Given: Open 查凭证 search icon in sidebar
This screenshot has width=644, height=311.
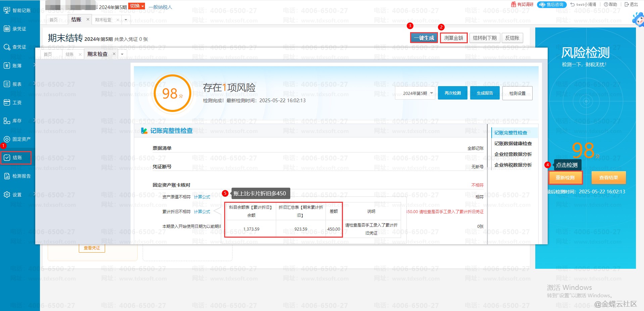Looking at the screenshot, I should [7, 47].
